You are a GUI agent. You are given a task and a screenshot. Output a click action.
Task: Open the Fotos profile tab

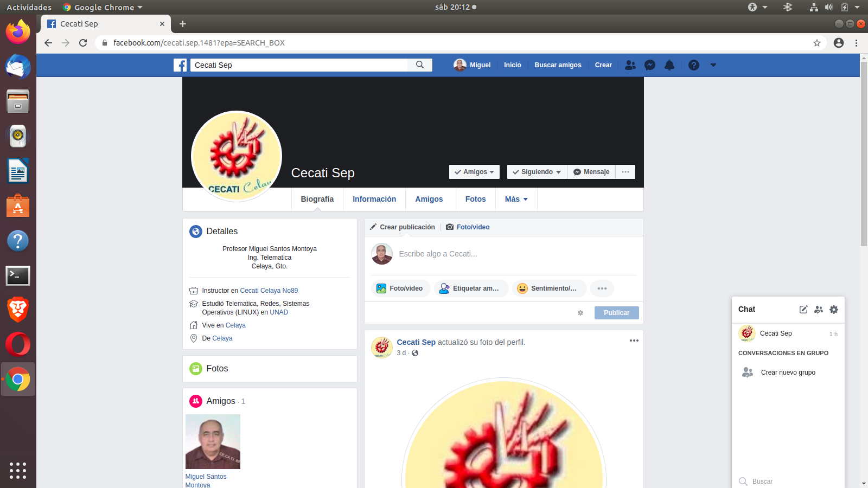[x=475, y=199]
